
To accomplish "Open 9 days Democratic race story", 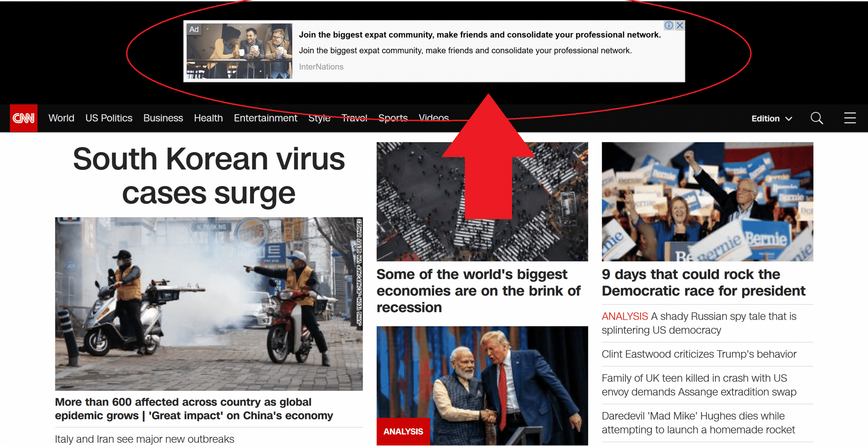I will pyautogui.click(x=704, y=282).
